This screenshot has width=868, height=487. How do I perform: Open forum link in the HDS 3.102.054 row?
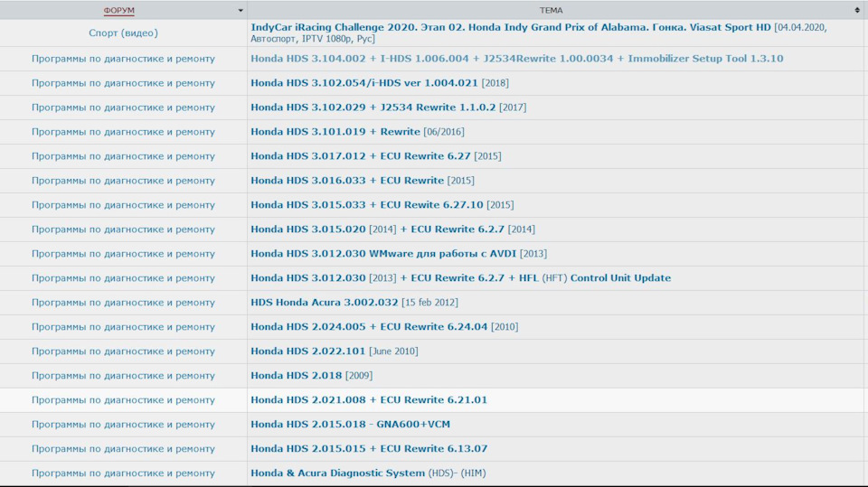click(x=124, y=82)
